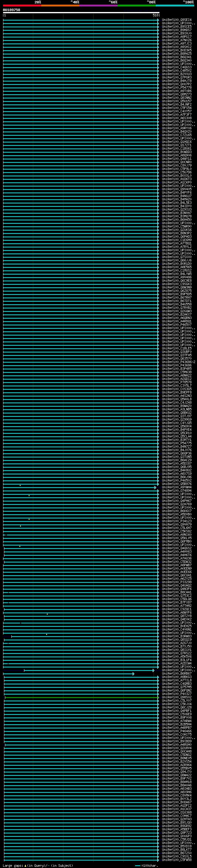Select hit label UniRef100_Q4QGS2
Viewport: 197px width, 868px height.
[177, 548]
